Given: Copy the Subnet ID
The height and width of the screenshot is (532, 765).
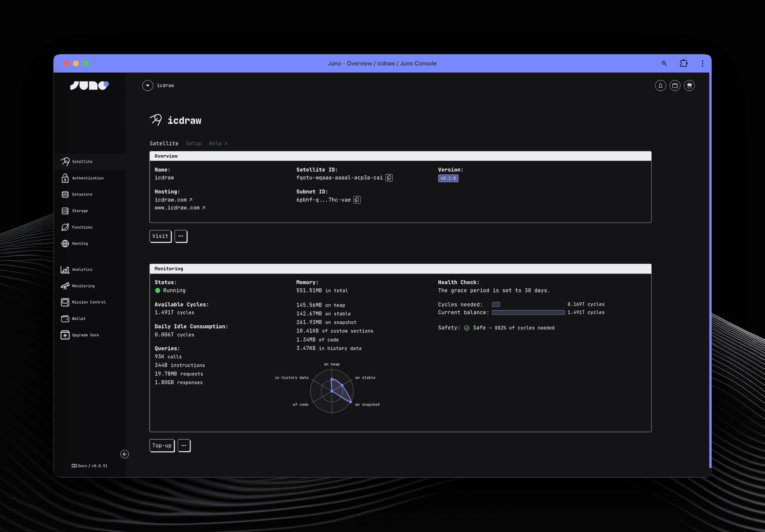Looking at the screenshot, I should (357, 200).
